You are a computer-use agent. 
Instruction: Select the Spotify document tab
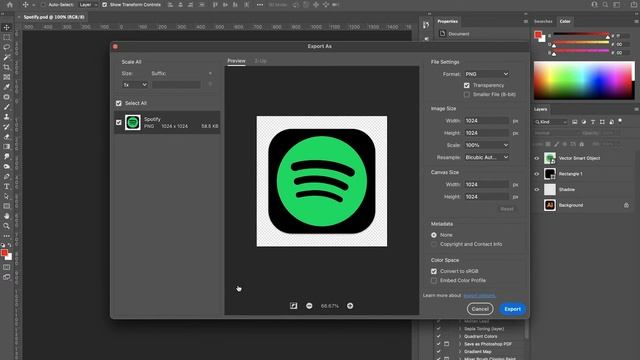[54, 17]
